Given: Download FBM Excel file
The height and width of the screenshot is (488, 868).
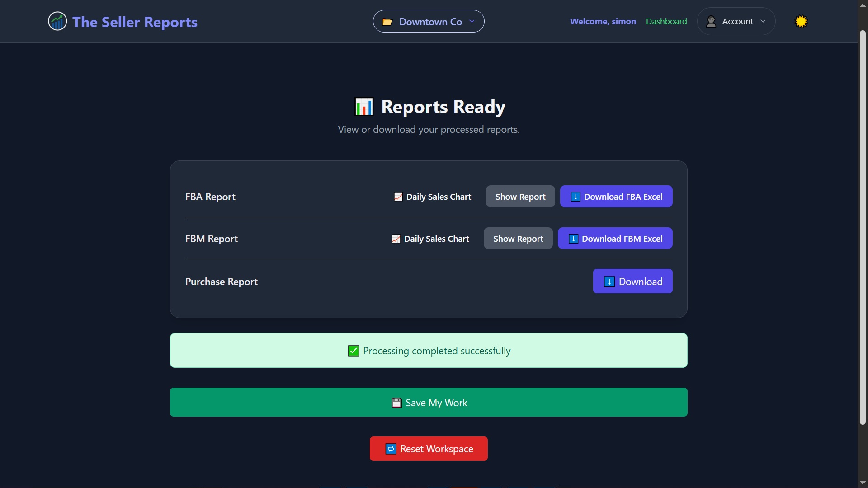Looking at the screenshot, I should pos(615,239).
